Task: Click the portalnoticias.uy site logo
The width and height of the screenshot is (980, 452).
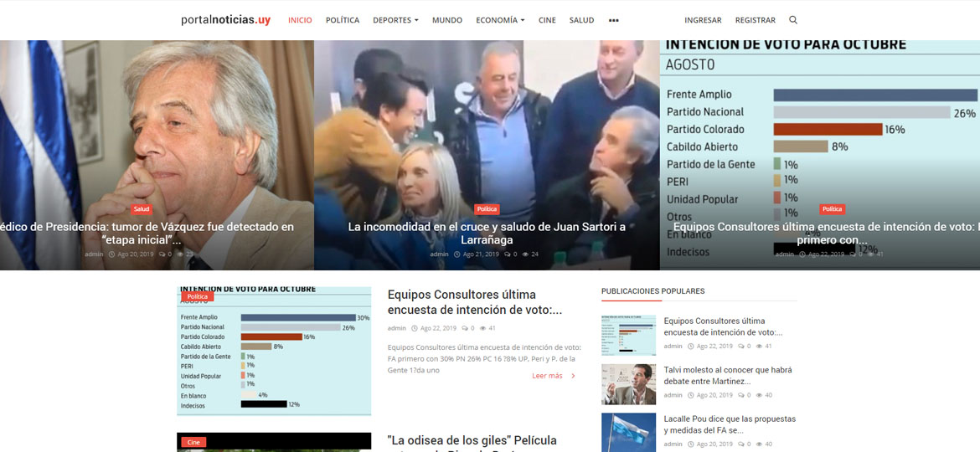Action: pyautogui.click(x=225, y=20)
